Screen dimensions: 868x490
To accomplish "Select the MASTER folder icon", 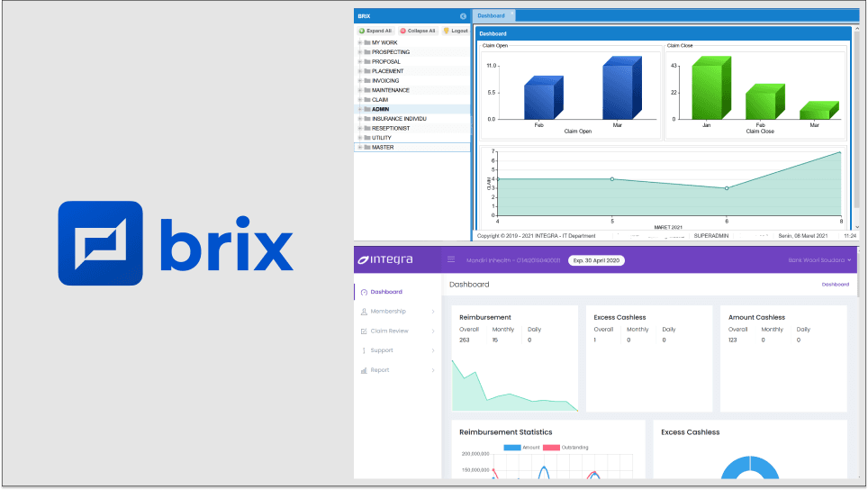I will coord(367,148).
